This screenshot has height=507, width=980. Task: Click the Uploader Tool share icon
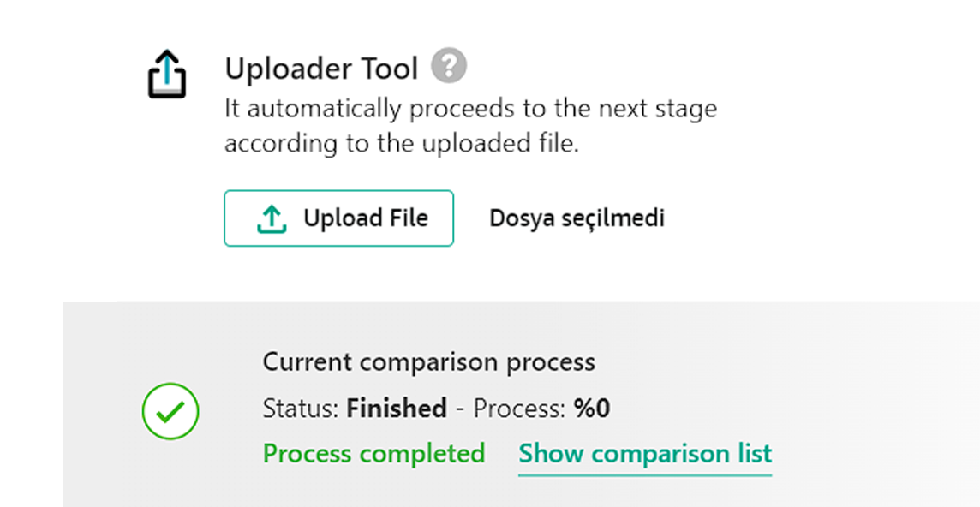[x=167, y=75]
